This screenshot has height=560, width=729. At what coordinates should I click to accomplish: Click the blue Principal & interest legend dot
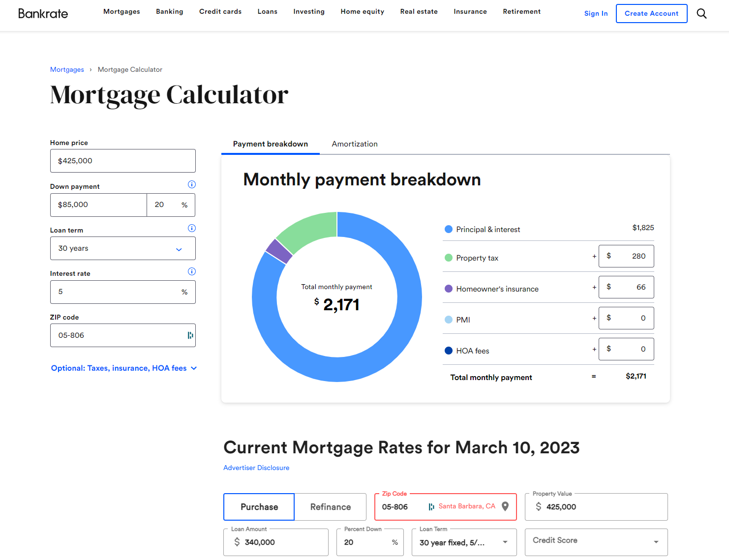449,229
